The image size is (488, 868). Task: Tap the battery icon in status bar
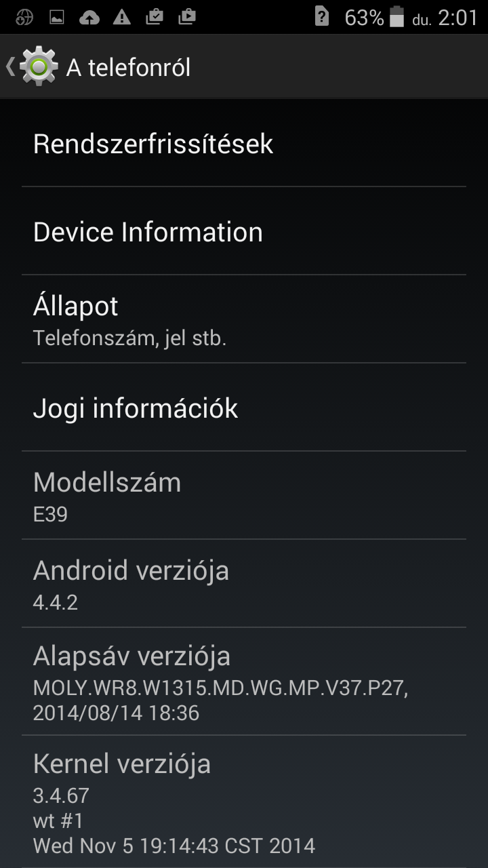point(397,17)
